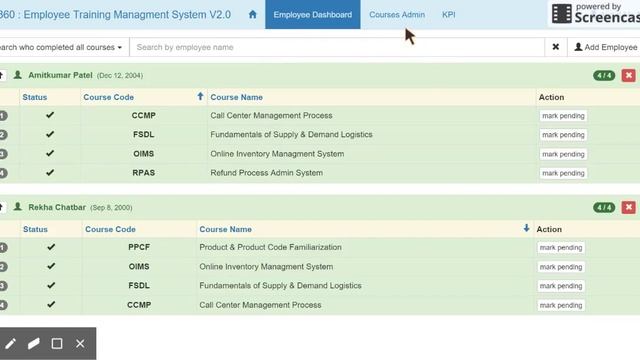Click the PPCF course code cell
Image resolution: width=640 pixels, height=360 pixels.
tap(139, 247)
